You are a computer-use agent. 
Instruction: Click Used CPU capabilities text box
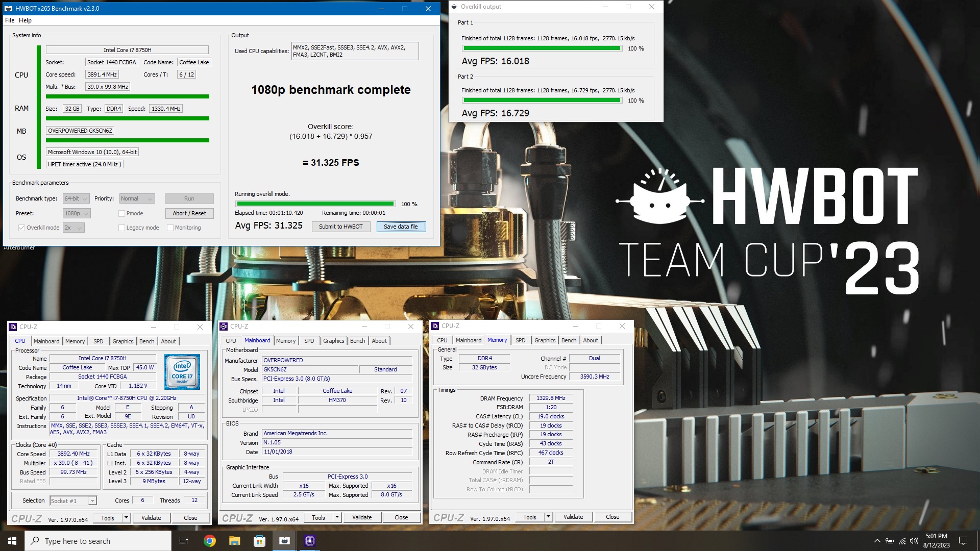click(355, 51)
